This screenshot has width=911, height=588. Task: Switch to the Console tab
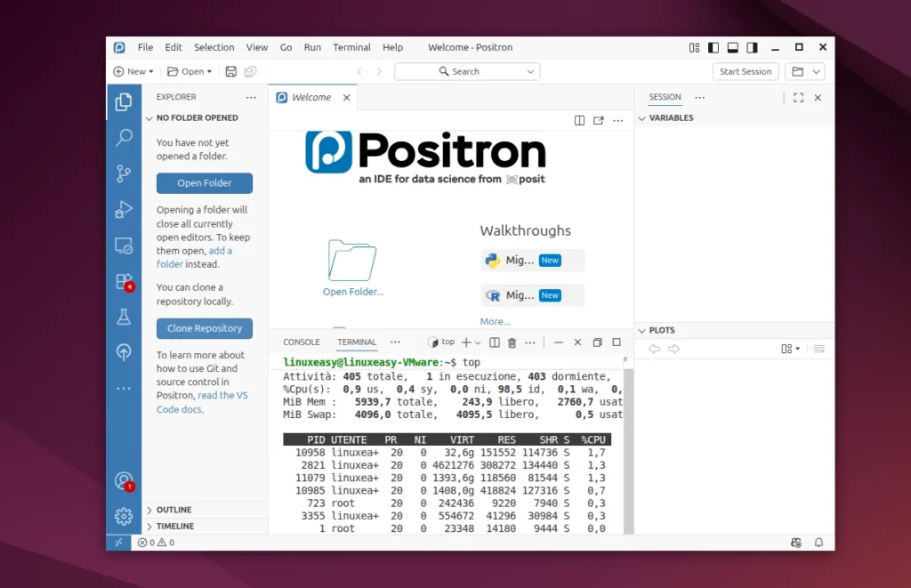301,342
